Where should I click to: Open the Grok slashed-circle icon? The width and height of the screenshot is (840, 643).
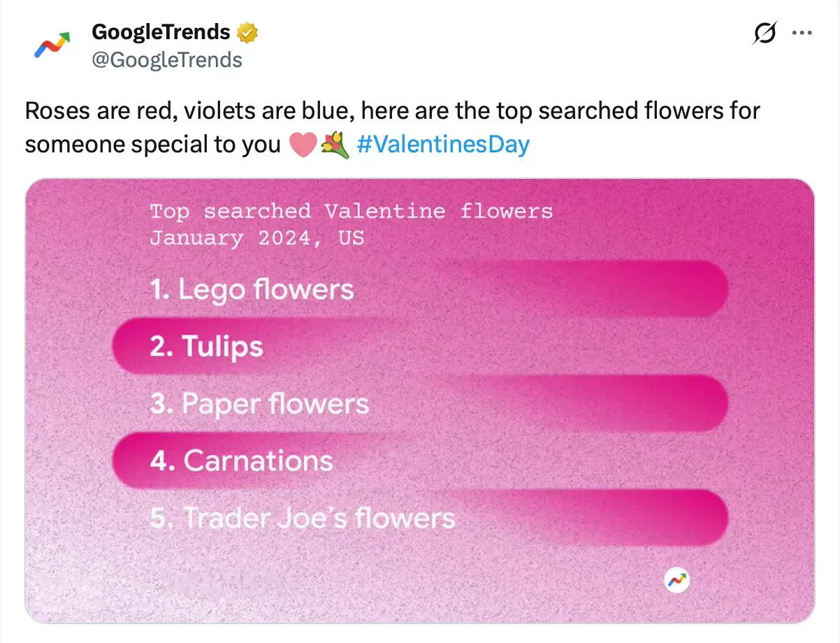click(765, 33)
